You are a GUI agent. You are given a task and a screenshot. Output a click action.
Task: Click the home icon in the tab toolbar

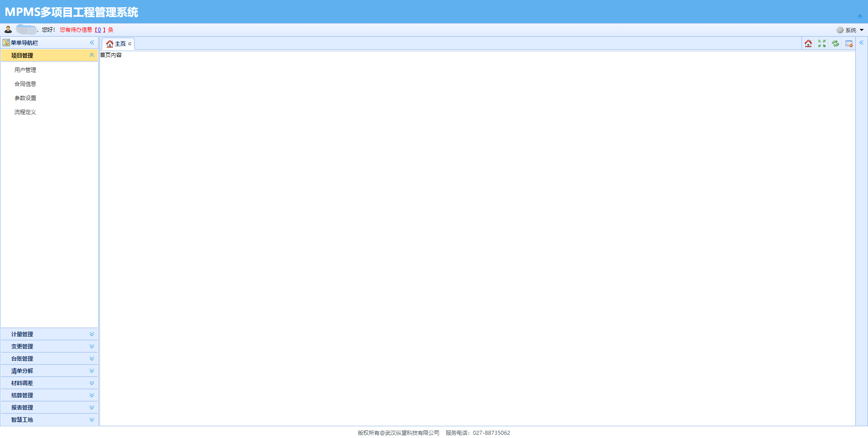pos(808,43)
